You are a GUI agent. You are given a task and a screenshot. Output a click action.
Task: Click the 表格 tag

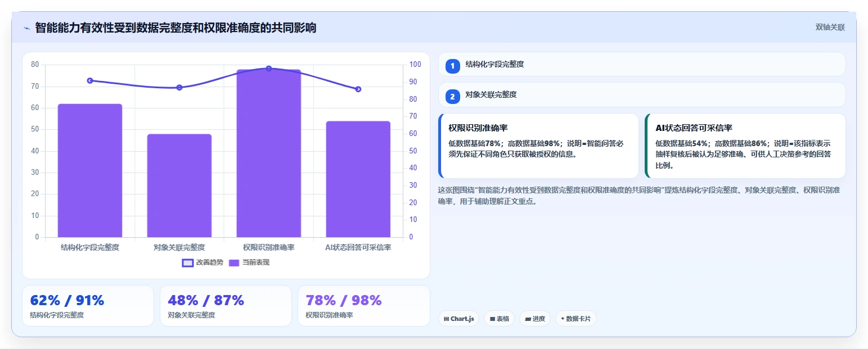coord(499,319)
